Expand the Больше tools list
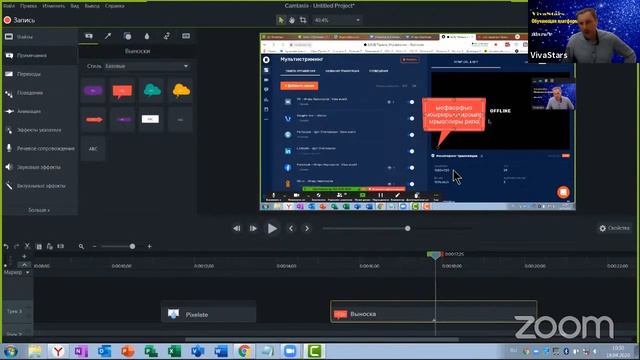Screen dimensions: 640x360 tap(39, 210)
